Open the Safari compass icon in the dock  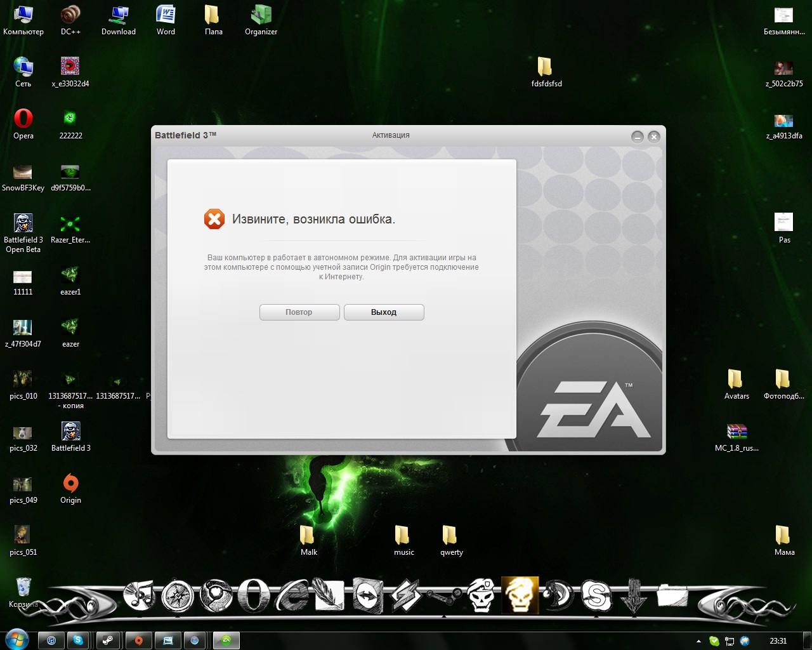178,597
